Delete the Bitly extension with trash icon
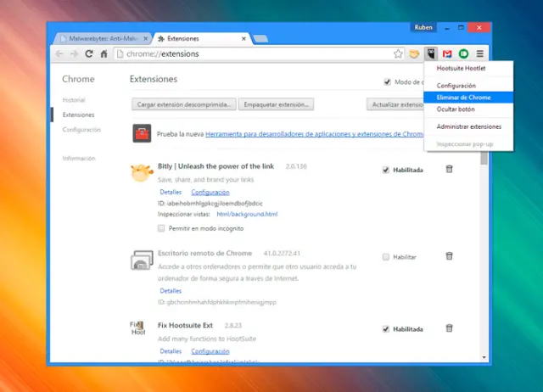The width and height of the screenshot is (543, 392). (x=449, y=170)
